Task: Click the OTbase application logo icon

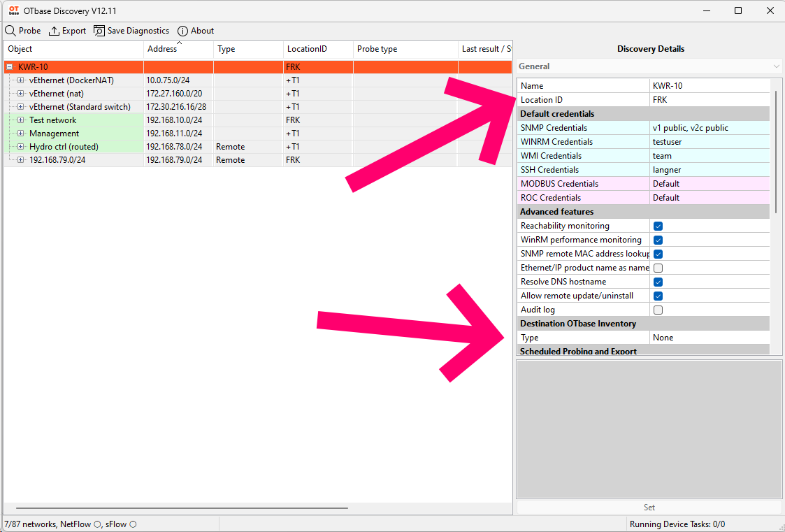Action: (x=14, y=10)
